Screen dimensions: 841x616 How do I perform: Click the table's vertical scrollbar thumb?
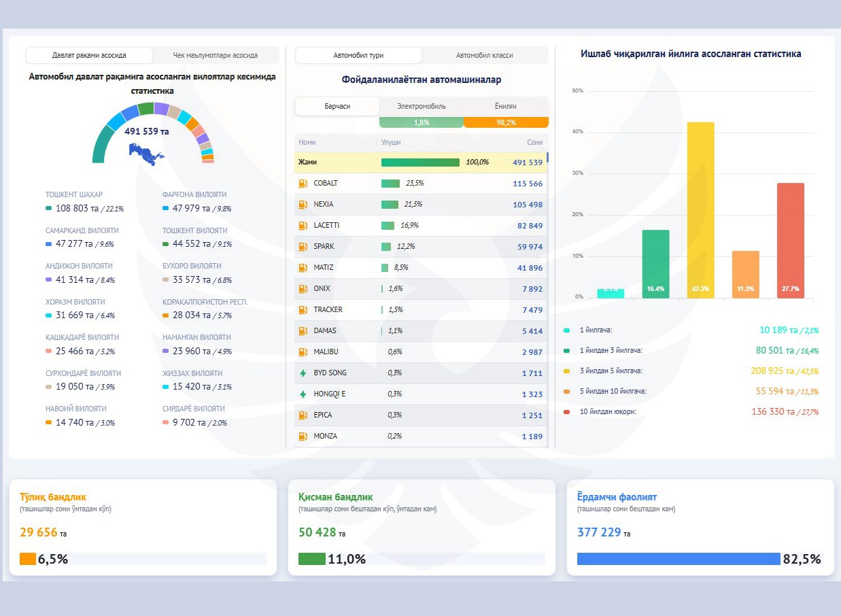pos(547,158)
